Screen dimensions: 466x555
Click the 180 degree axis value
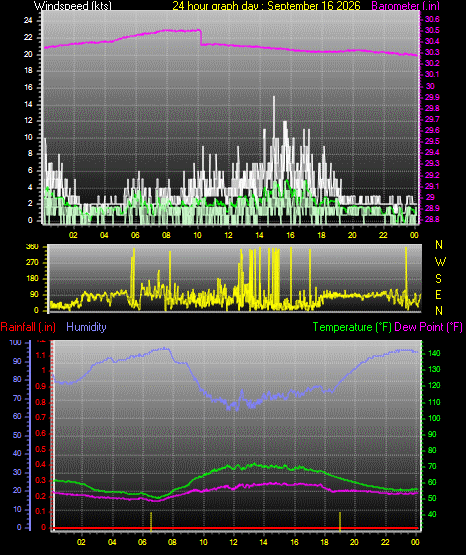tap(32, 279)
